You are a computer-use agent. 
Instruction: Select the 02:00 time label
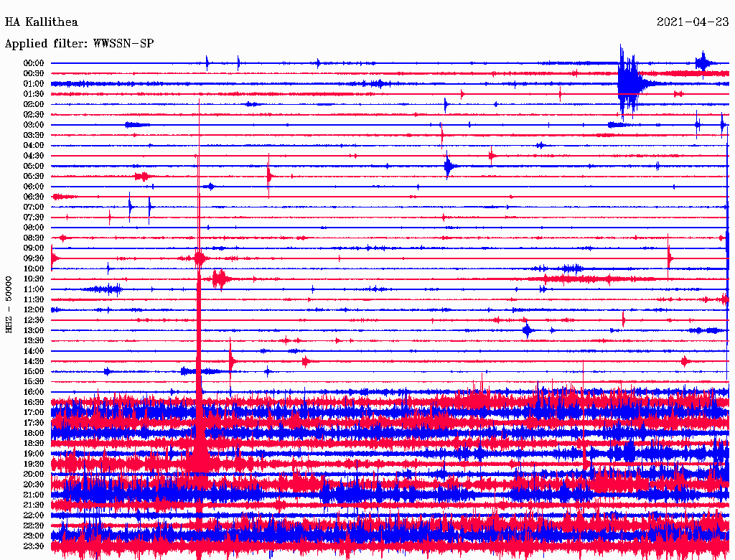click(x=34, y=105)
